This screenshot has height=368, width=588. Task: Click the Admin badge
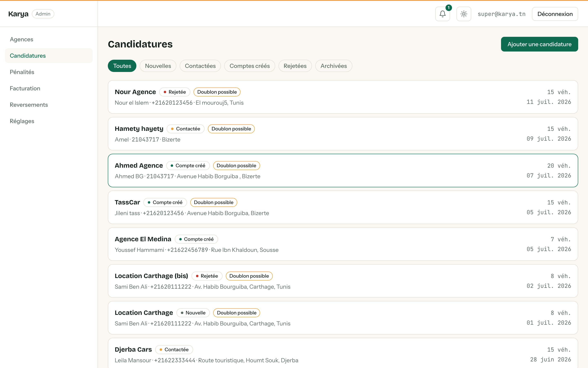click(x=43, y=14)
